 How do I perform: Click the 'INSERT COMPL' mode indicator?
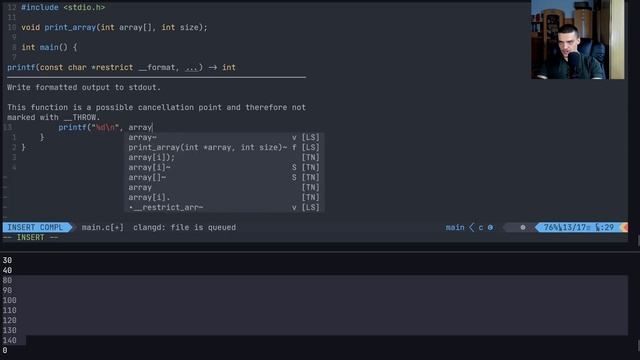pyautogui.click(x=36, y=227)
